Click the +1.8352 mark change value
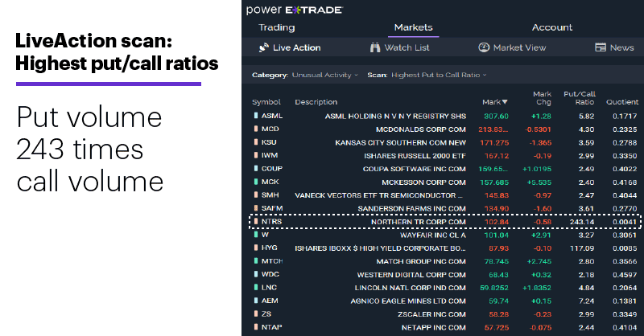Image resolution: width=644 pixels, height=336 pixels. point(537,288)
